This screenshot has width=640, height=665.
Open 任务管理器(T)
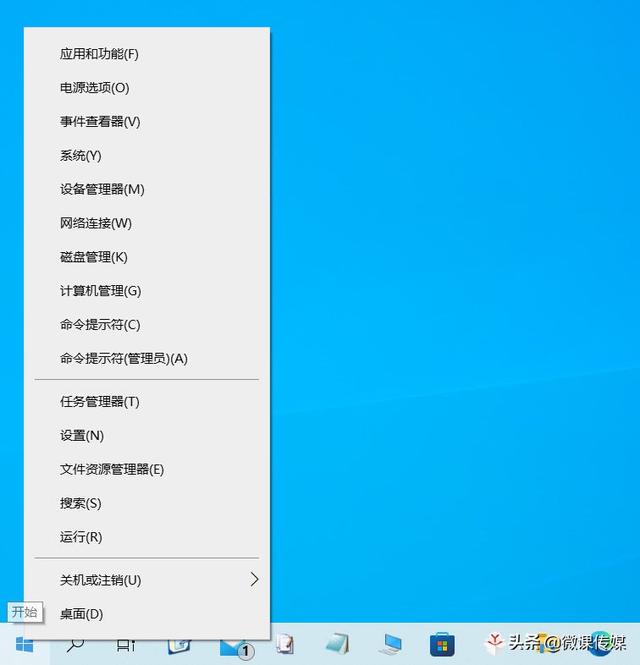(x=147, y=402)
